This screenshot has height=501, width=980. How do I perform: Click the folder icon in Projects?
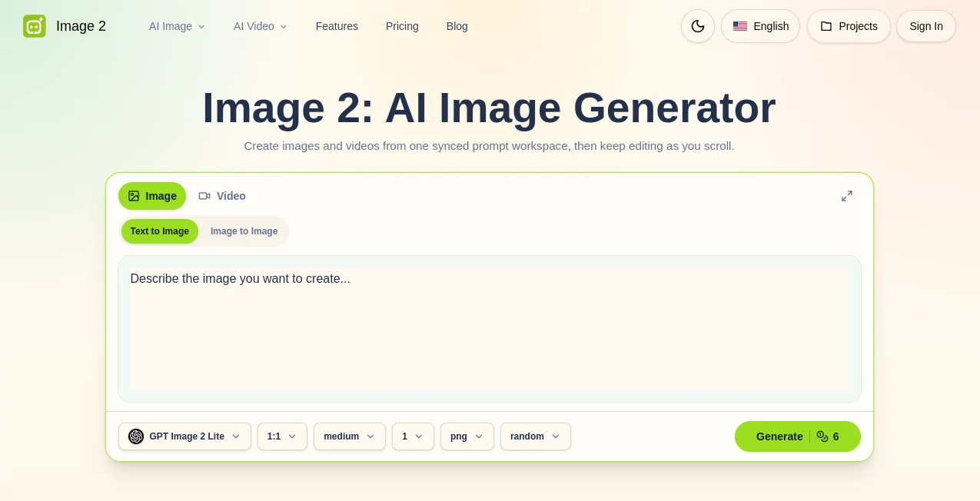click(x=826, y=26)
